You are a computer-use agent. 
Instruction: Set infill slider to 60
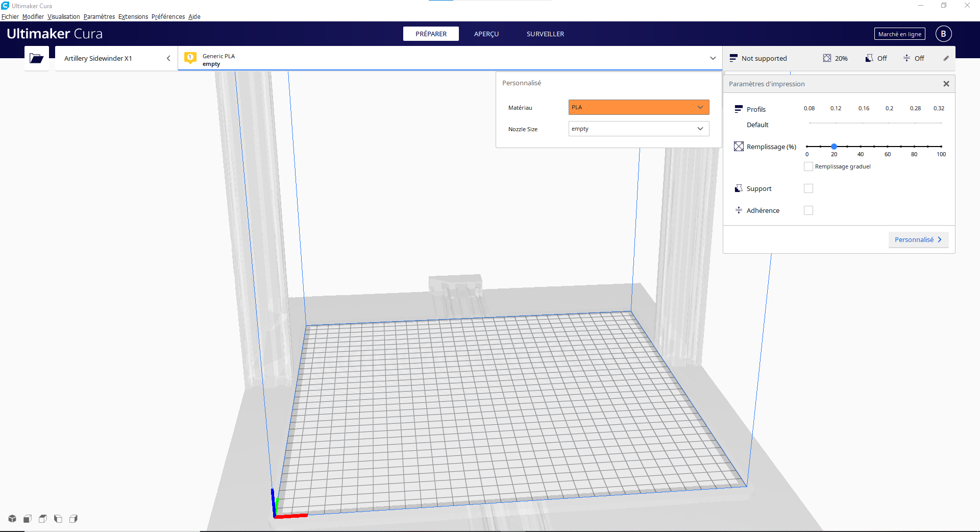tap(888, 147)
